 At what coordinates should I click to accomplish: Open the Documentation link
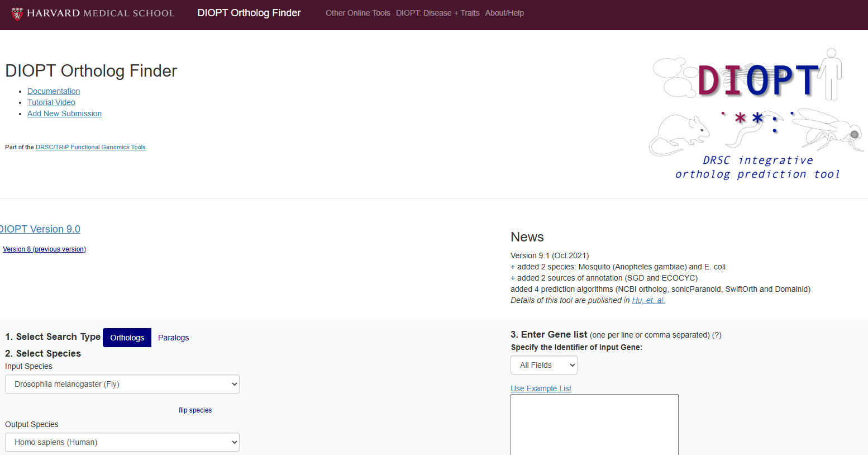54,91
